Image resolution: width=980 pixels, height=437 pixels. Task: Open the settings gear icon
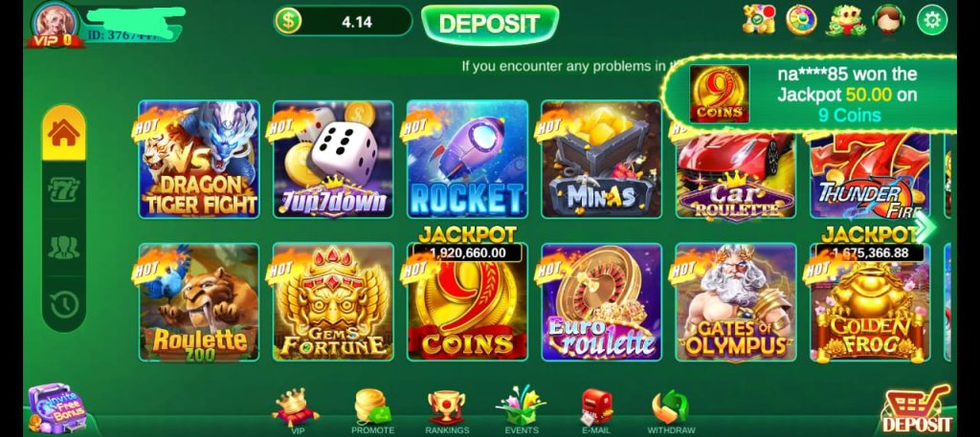[931, 20]
